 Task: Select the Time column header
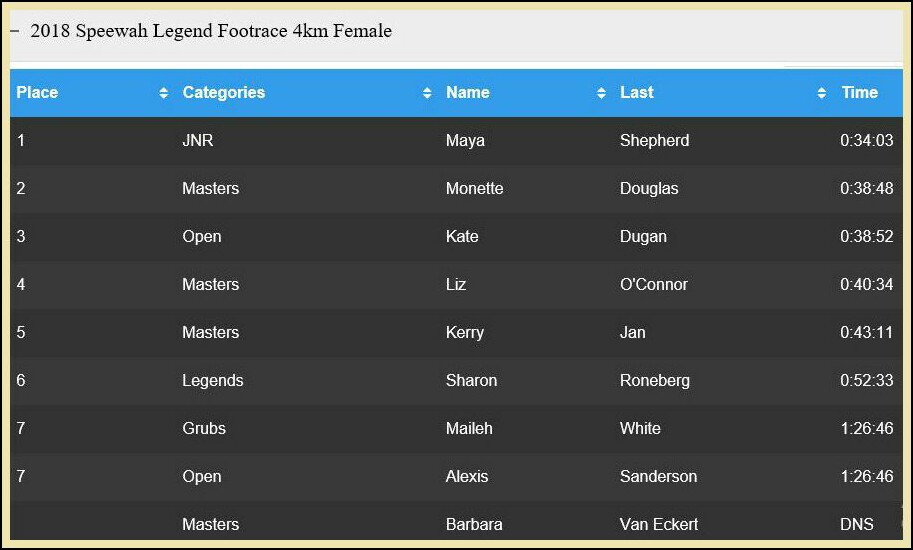tap(859, 93)
